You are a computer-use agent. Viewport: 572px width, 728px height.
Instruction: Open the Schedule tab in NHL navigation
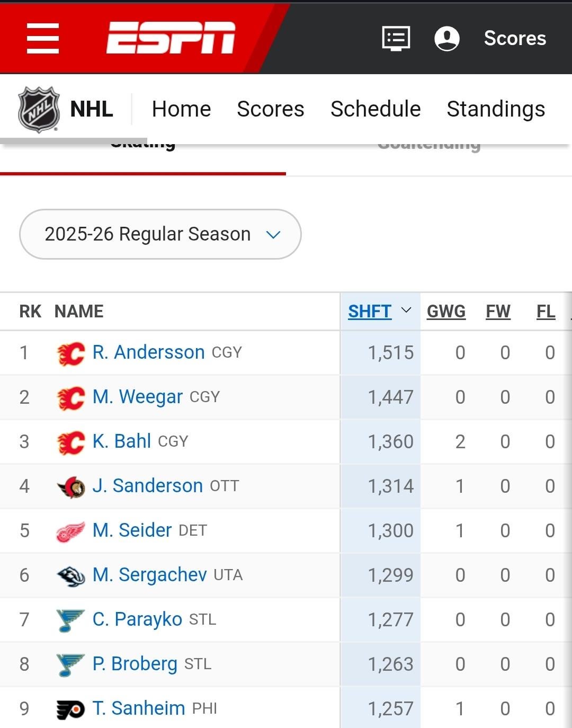376,109
